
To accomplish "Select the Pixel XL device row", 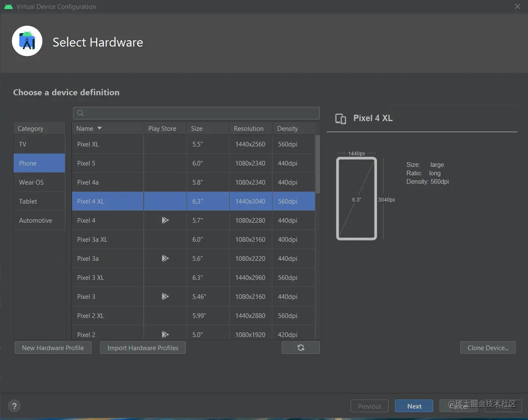I will [194, 144].
